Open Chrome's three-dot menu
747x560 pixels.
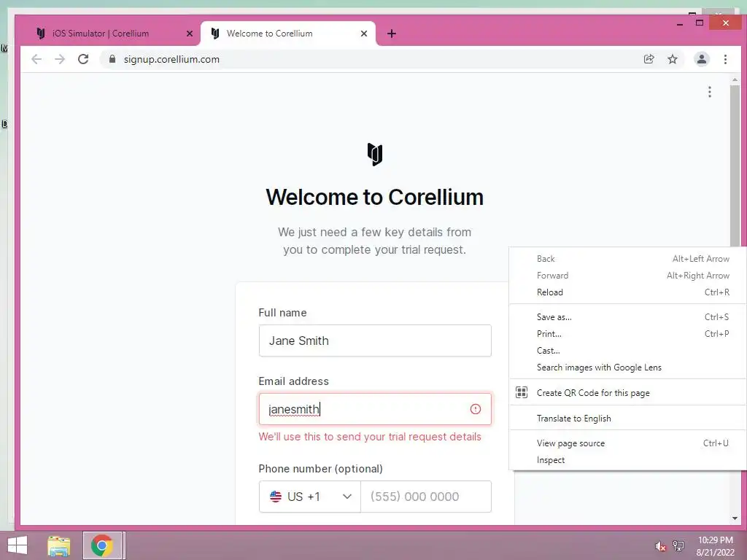pyautogui.click(x=725, y=59)
